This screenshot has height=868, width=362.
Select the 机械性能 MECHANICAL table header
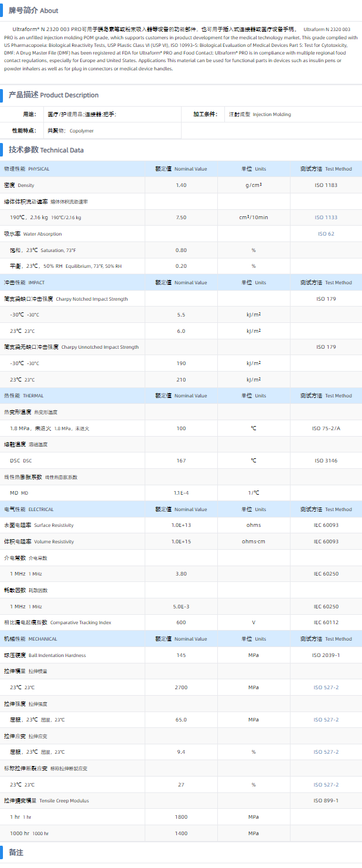pyautogui.click(x=30, y=639)
